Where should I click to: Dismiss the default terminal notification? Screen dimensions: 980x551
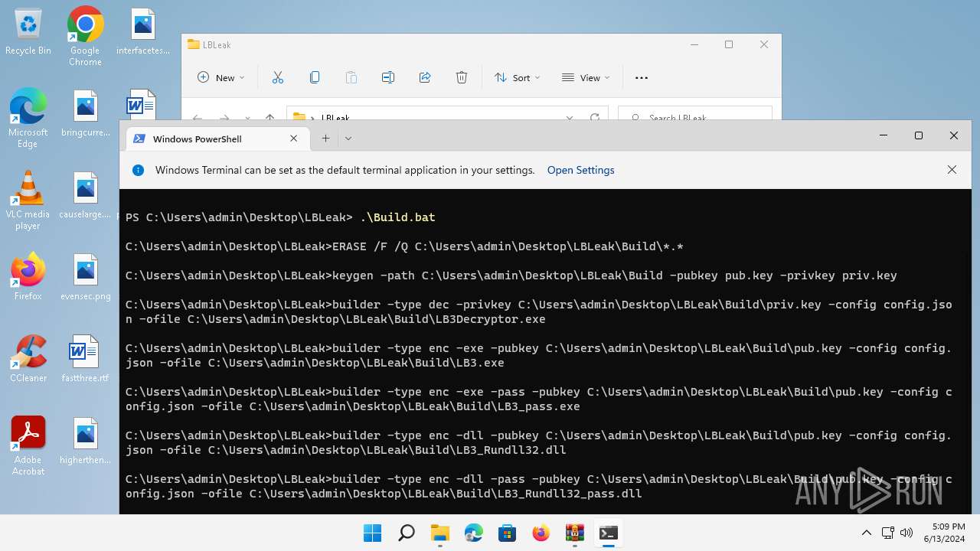click(952, 170)
